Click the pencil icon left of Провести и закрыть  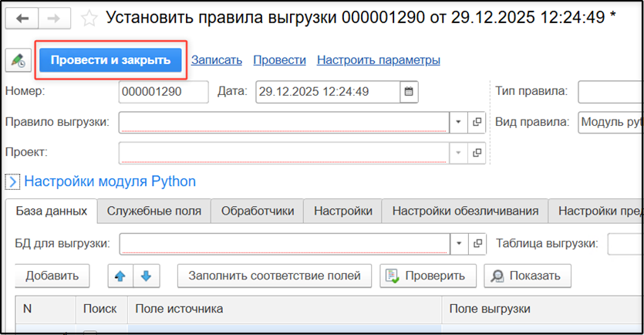(x=17, y=60)
